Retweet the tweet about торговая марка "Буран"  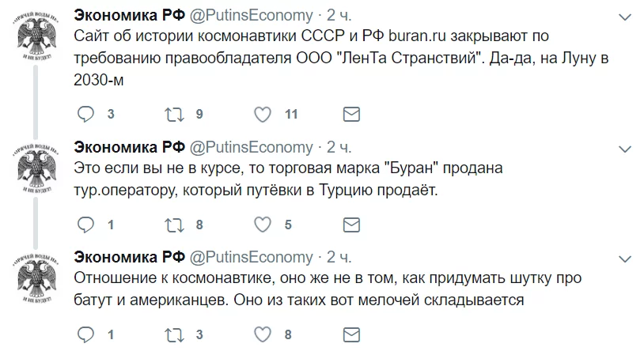175,225
